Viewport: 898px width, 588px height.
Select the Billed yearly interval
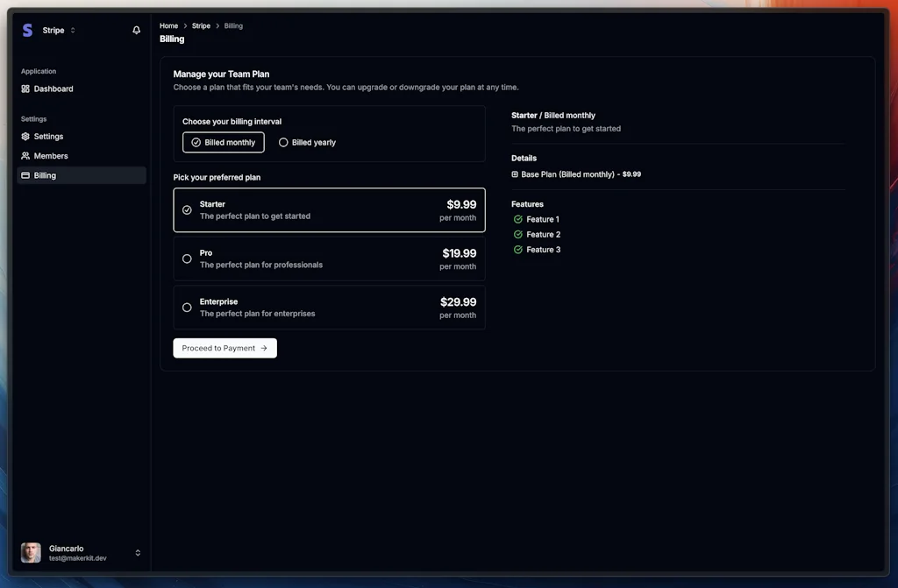point(307,142)
